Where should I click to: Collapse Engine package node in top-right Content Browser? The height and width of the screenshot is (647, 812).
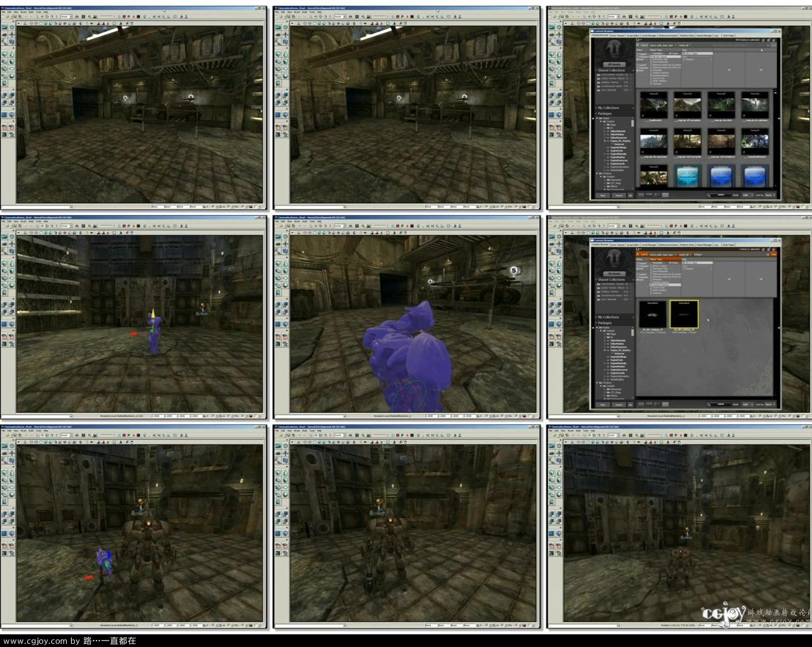click(597, 118)
